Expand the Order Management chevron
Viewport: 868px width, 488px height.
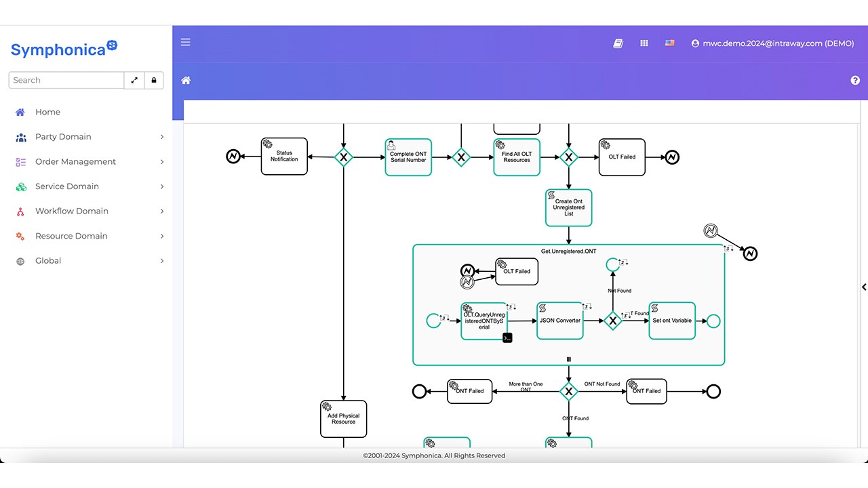point(162,161)
